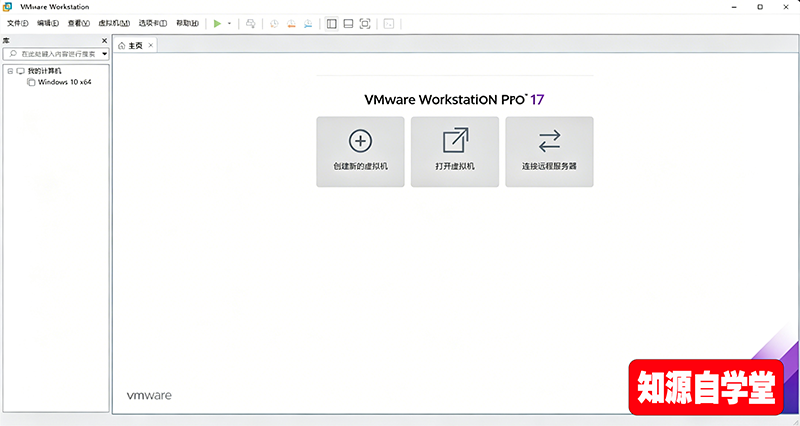This screenshot has width=800, height=426.
Task: Click 打开虚拟机 button
Action: point(455,151)
